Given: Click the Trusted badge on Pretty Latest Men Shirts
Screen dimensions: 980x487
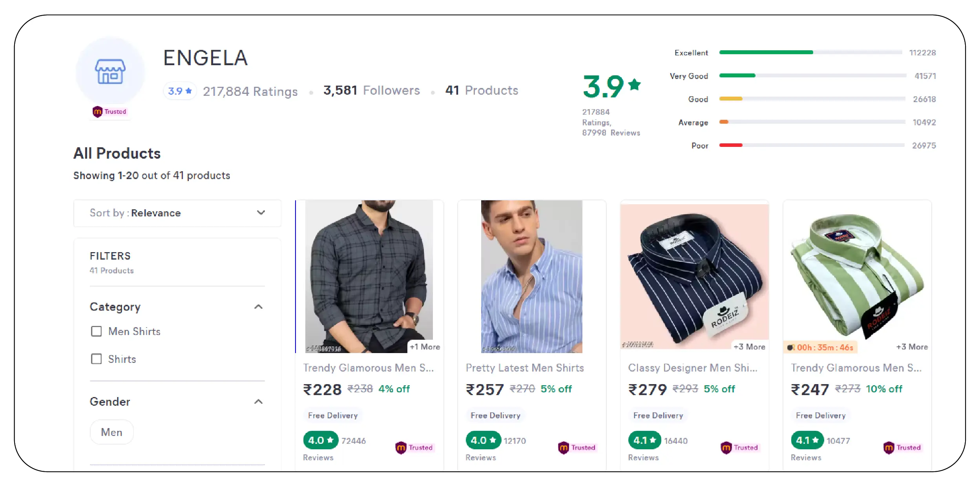Looking at the screenshot, I should (577, 447).
